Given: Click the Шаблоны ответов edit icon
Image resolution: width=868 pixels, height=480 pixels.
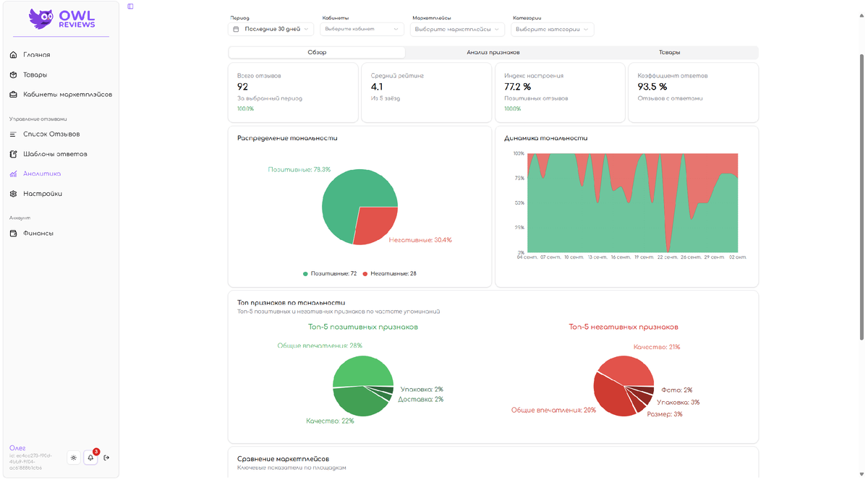Looking at the screenshot, I should coord(13,154).
